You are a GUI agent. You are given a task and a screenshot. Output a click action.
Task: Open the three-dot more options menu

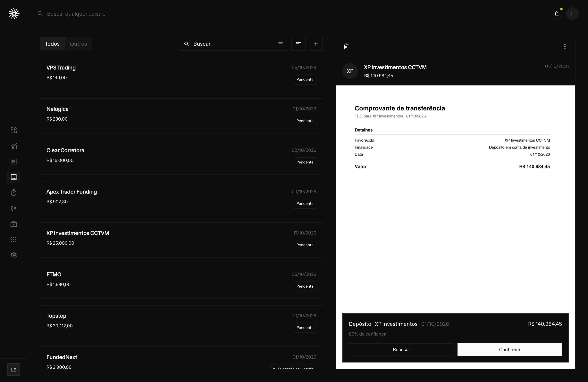click(565, 46)
